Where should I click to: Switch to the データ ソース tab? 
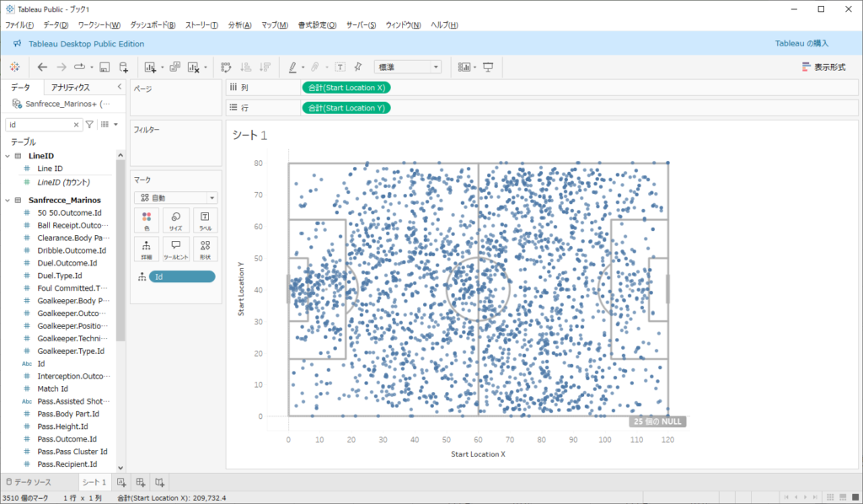[29, 483]
